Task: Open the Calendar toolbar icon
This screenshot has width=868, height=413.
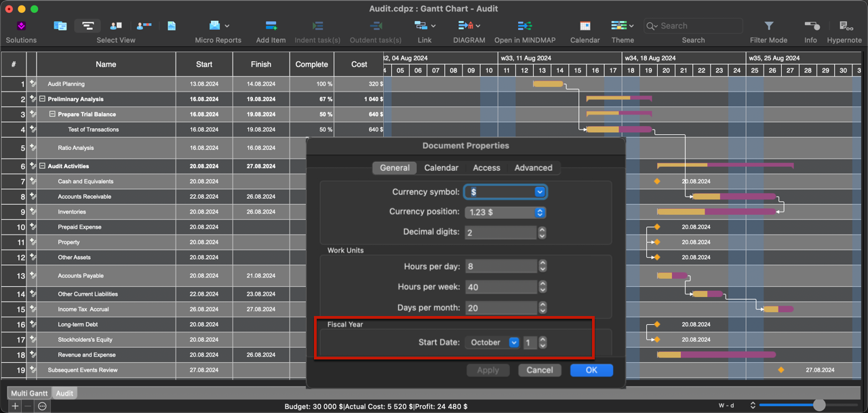Action: click(x=585, y=26)
